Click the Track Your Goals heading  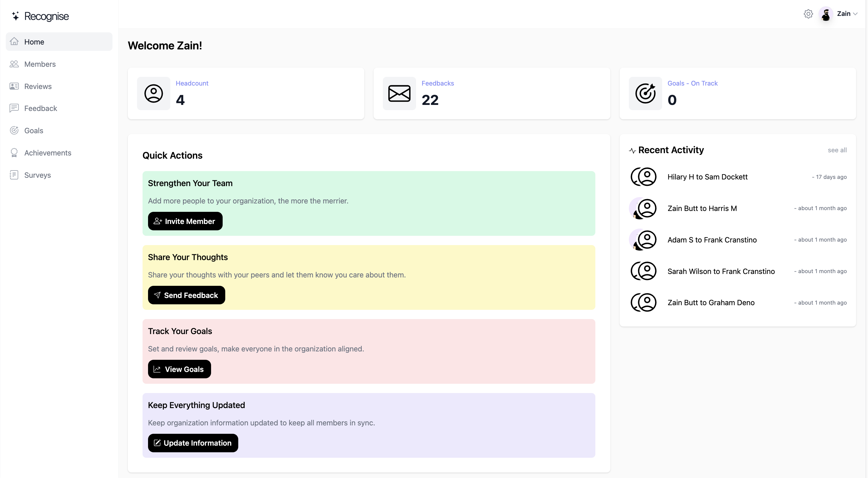[180, 331]
